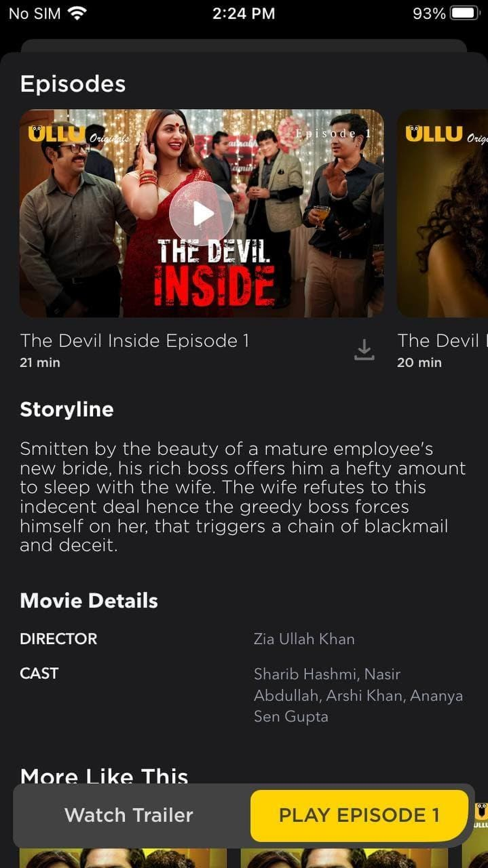Screen dimensions: 488x868
Task: Click the PLAY EPISODE 1 button
Action: point(359,815)
